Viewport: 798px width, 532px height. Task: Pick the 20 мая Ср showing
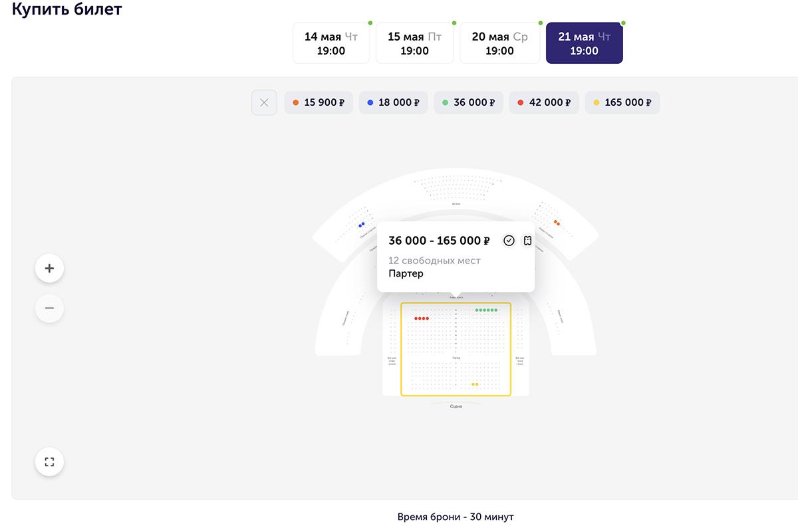pyautogui.click(x=499, y=43)
